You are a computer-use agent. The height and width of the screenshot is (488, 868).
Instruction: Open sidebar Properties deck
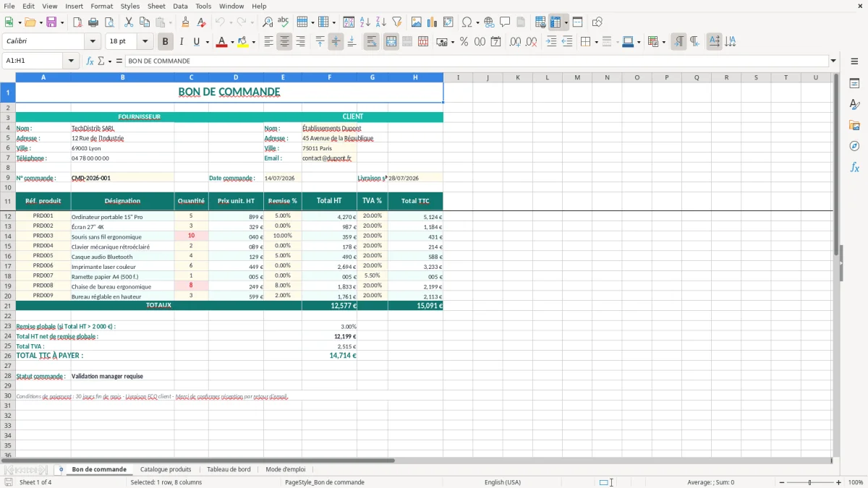tap(854, 84)
